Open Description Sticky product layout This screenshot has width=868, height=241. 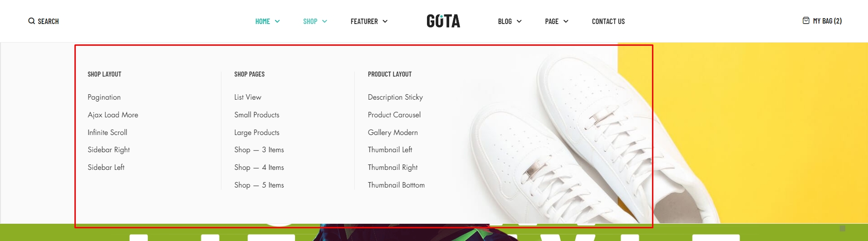click(x=395, y=97)
